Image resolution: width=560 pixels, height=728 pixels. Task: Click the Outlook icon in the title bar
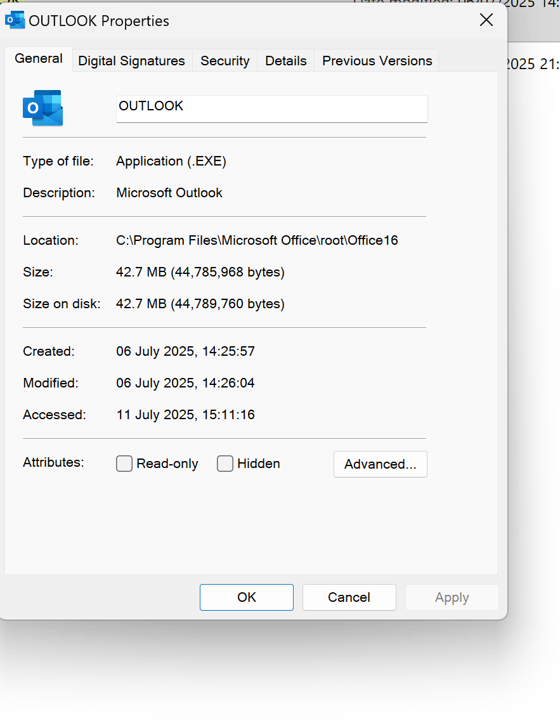[15, 20]
